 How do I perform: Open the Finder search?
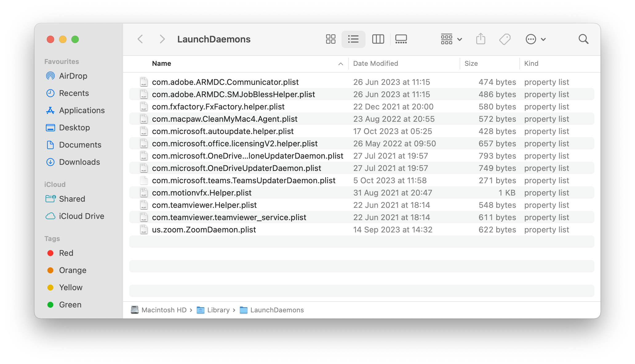(583, 39)
